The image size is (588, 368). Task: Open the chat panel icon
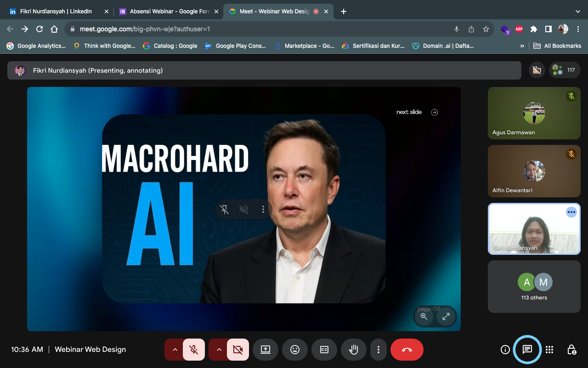[x=527, y=350]
